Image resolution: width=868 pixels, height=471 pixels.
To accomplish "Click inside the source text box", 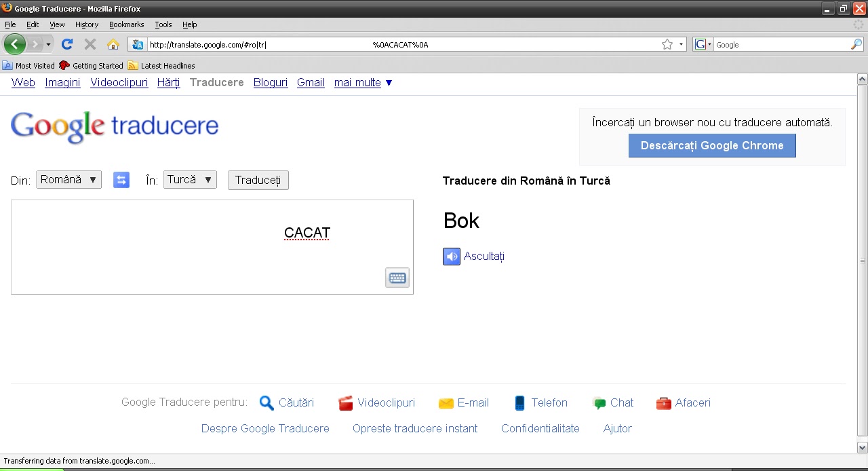I will point(212,247).
